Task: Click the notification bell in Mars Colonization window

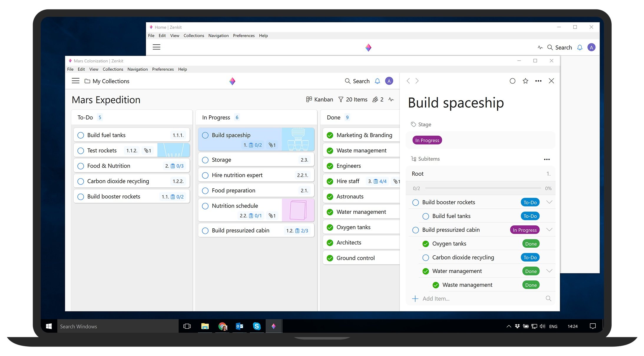Action: (377, 81)
